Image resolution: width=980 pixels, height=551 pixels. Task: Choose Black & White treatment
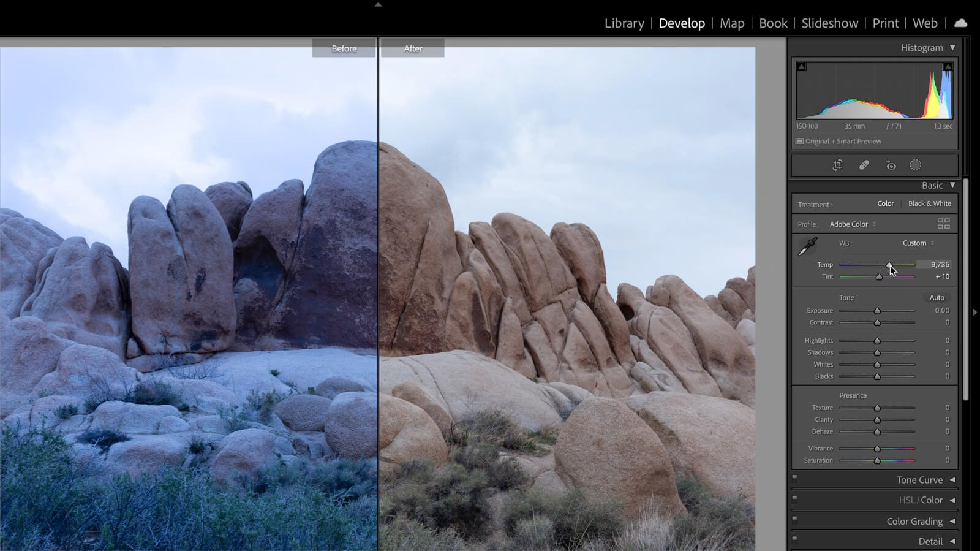pos(929,204)
